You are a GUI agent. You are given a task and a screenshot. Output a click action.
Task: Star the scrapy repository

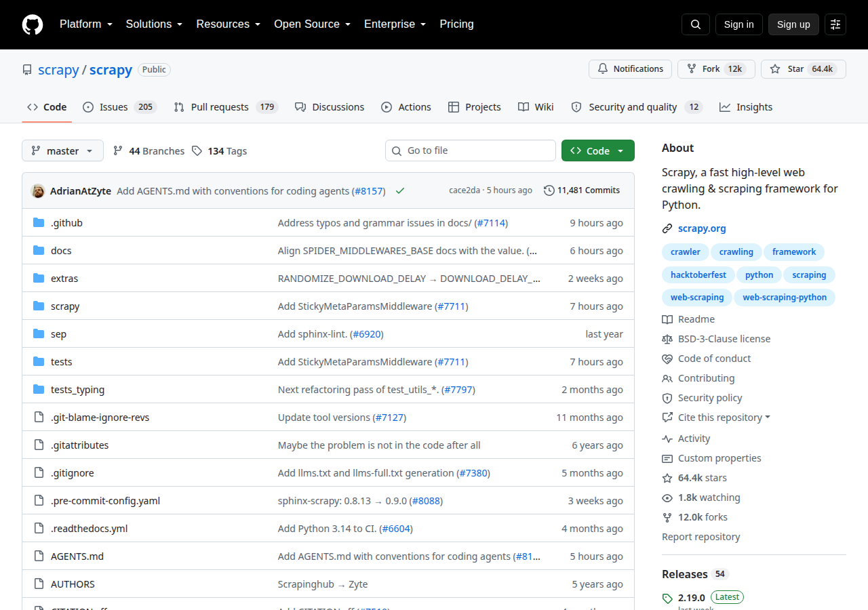(804, 69)
